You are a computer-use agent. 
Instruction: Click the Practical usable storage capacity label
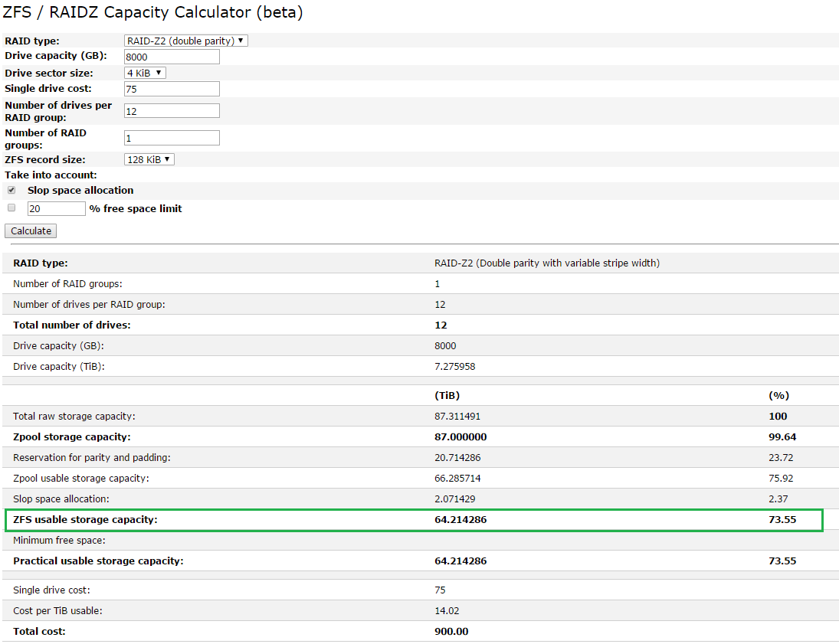pos(98,561)
